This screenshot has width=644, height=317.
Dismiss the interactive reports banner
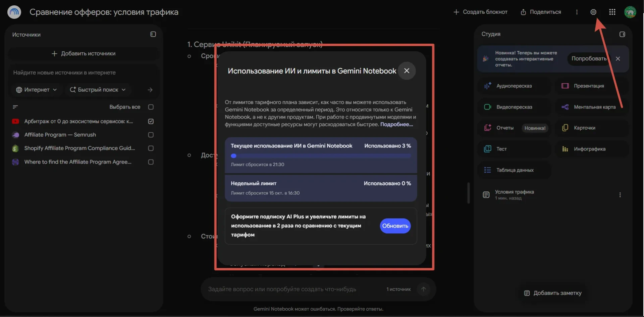[x=618, y=58]
